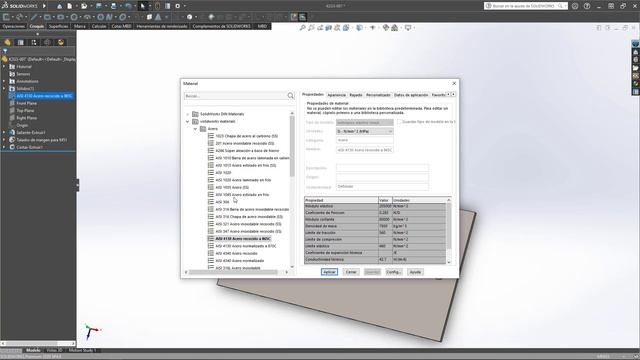
Task: Open the File Explorer task pane icon
Action: click(636, 68)
